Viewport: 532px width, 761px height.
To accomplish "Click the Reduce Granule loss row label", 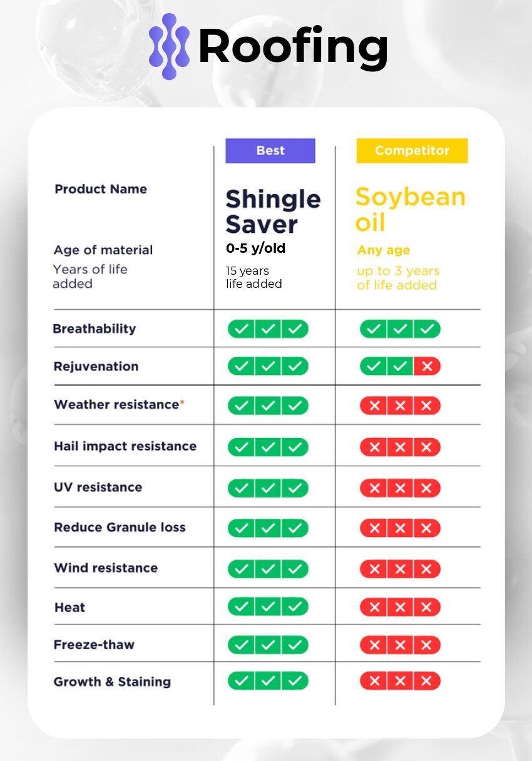I will [x=120, y=527].
